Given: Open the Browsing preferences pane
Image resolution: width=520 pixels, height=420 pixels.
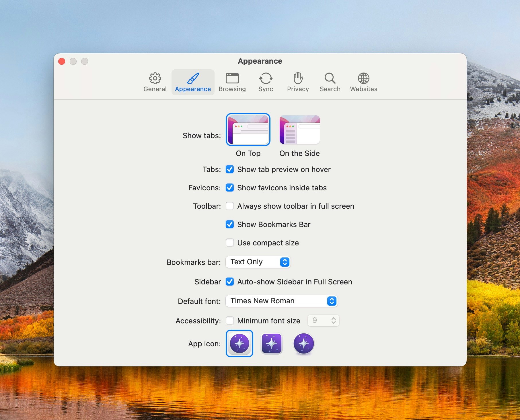Looking at the screenshot, I should tap(232, 82).
